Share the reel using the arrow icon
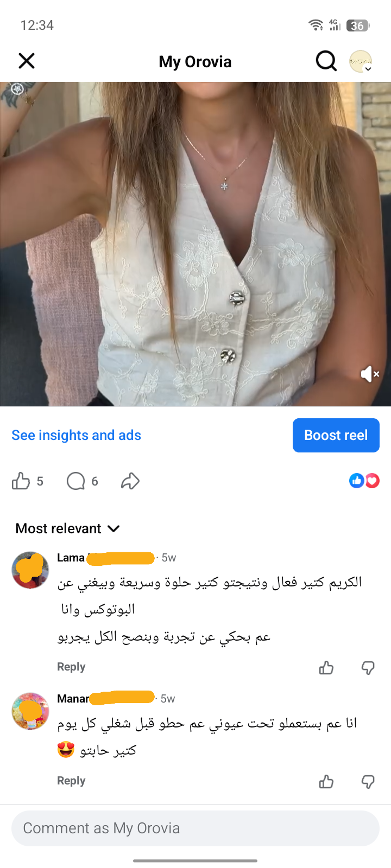This screenshot has height=868, width=391. 130,481
